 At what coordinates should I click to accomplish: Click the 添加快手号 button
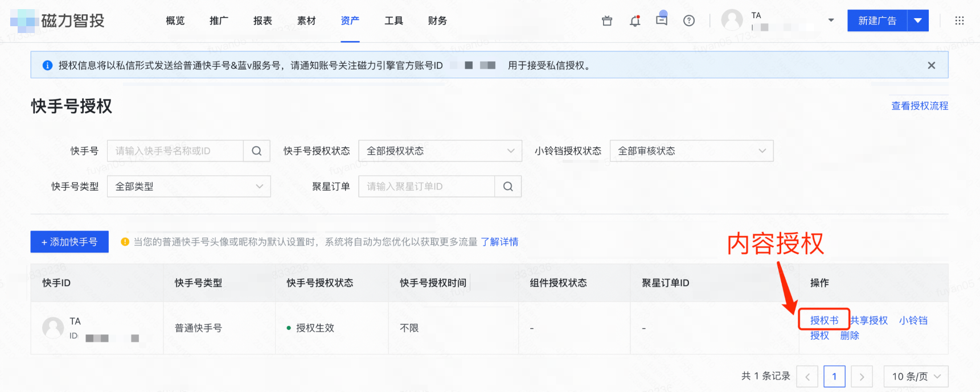click(69, 242)
